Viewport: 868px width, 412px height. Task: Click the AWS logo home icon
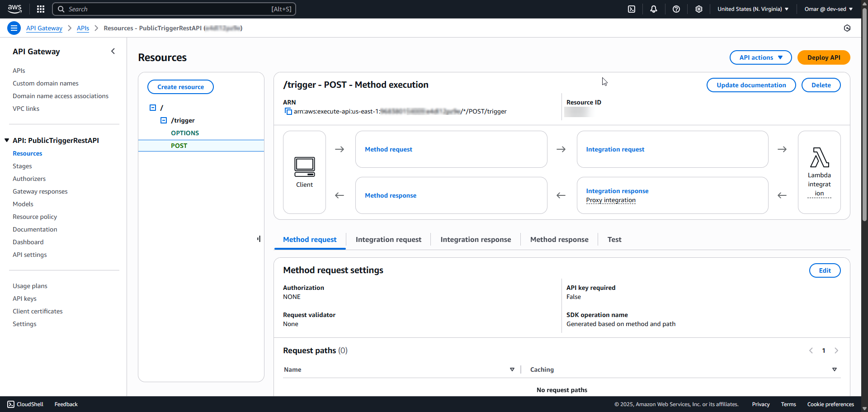[14, 9]
